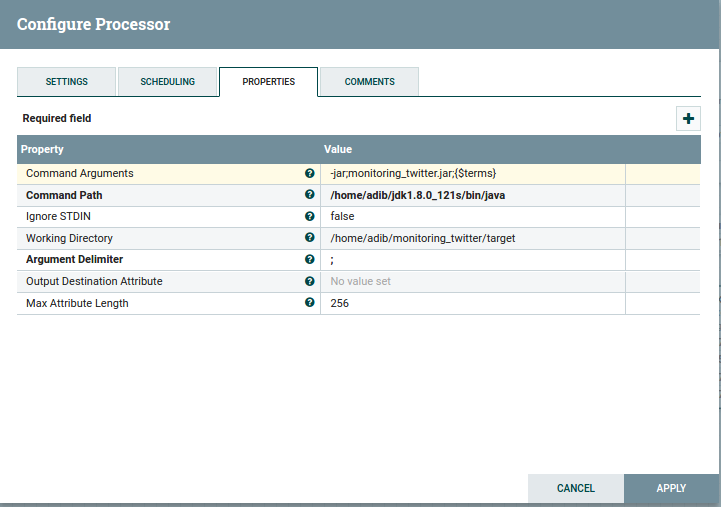This screenshot has width=721, height=507.
Task: Edit Max Attribute Length value 256
Action: click(472, 303)
